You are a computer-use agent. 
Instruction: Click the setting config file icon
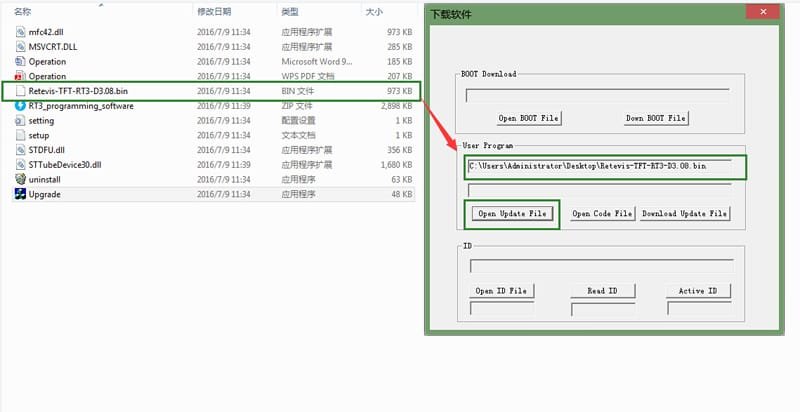[x=20, y=120]
